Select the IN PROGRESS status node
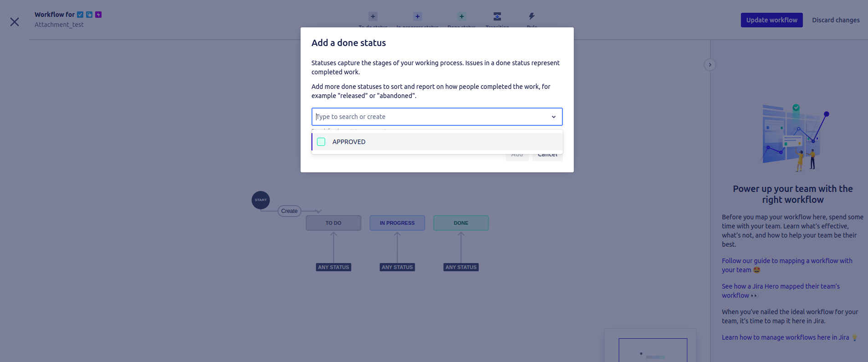 tap(397, 223)
